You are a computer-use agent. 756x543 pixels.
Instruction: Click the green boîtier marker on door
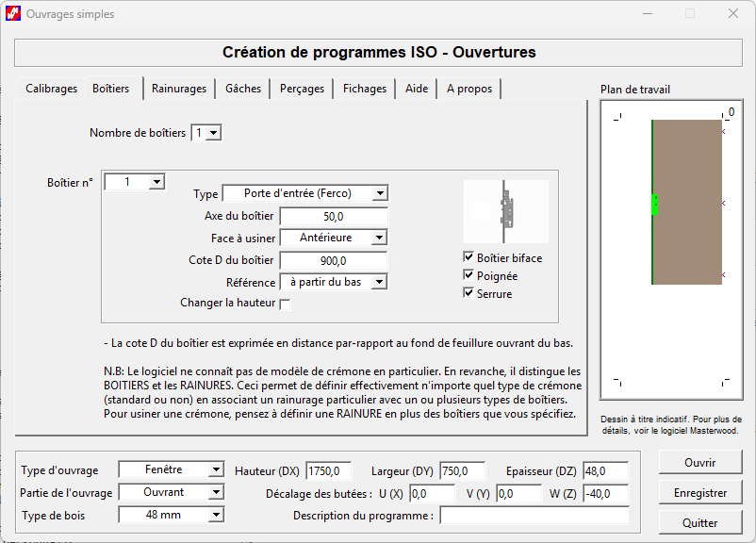(x=654, y=203)
